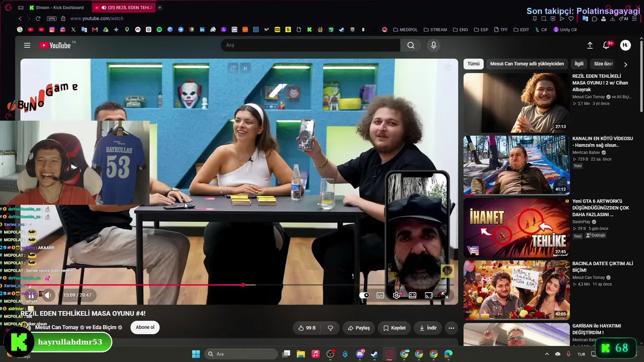Open Discord from the taskbar

[x=360, y=354]
